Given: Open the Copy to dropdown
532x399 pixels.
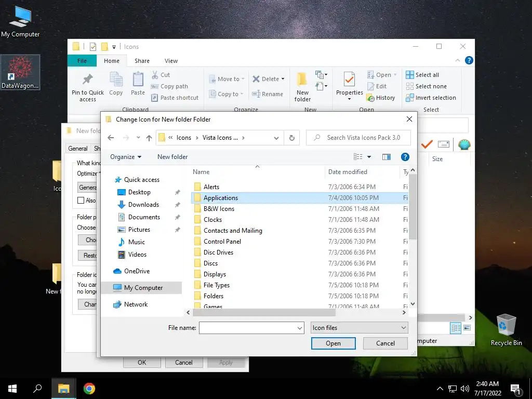Looking at the screenshot, I should coord(227,94).
